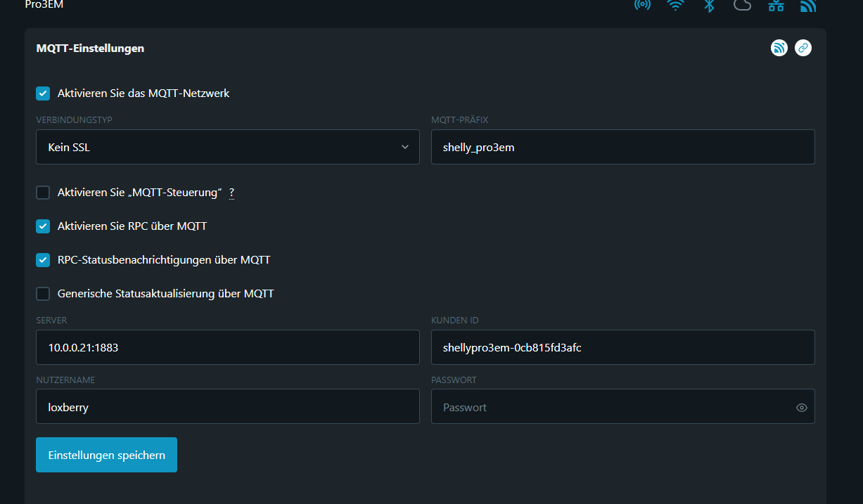Focus the Nutzername field containing loxberry
863x504 pixels.
coord(227,406)
